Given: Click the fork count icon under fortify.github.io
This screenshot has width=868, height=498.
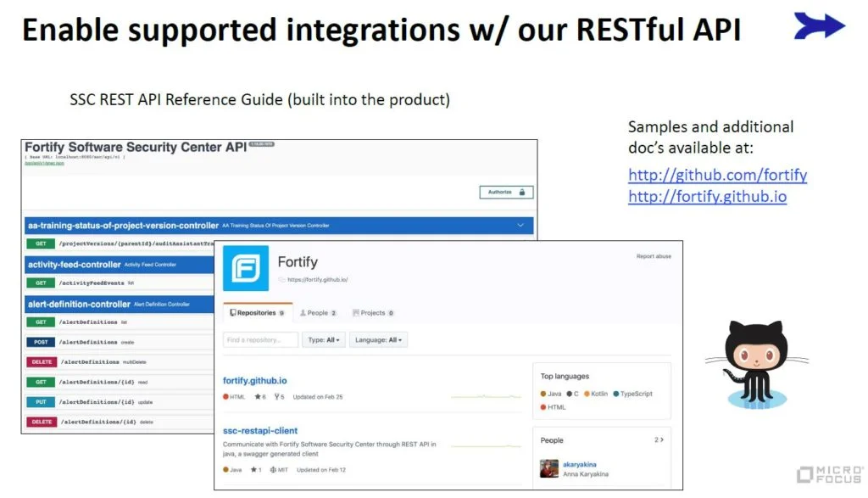Looking at the screenshot, I should pos(275,397).
